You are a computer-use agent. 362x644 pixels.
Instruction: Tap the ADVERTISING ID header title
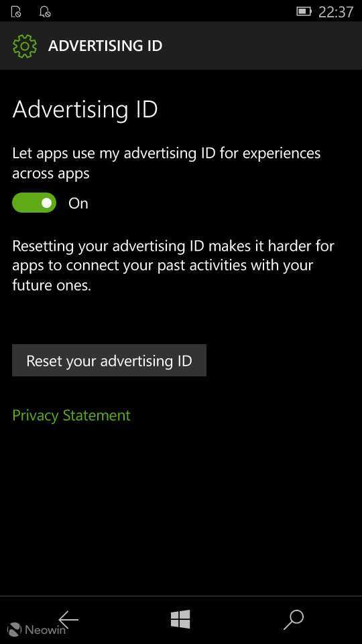pos(105,46)
